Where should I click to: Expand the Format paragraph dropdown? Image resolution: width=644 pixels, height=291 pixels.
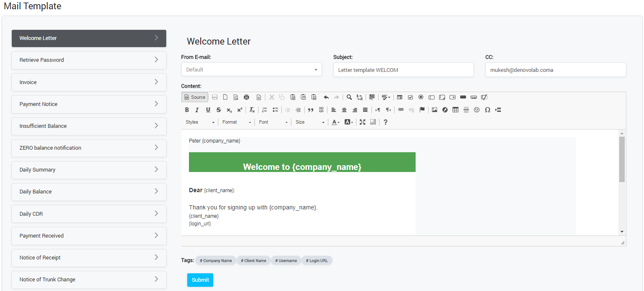click(x=236, y=122)
